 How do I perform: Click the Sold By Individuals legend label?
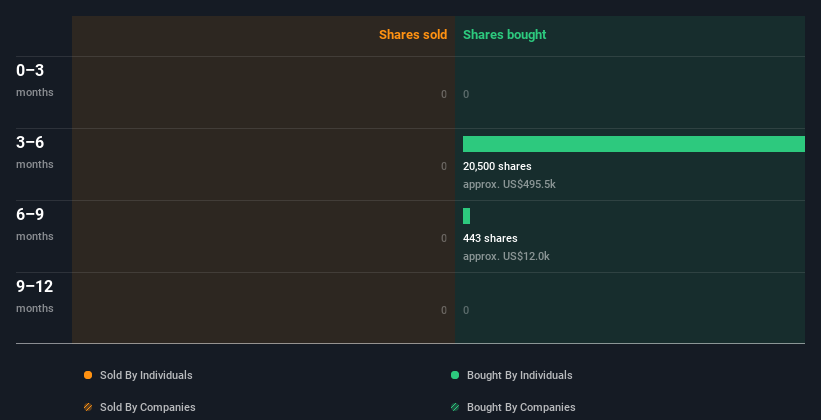pos(146,375)
